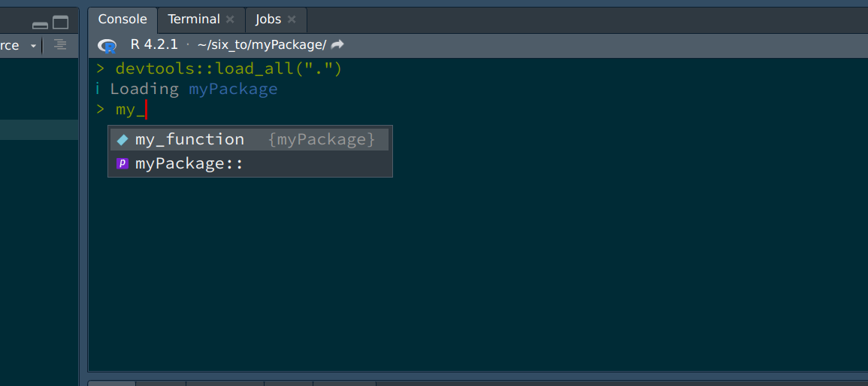This screenshot has width=868, height=386.
Task: Show the document outline
Action: (x=60, y=45)
